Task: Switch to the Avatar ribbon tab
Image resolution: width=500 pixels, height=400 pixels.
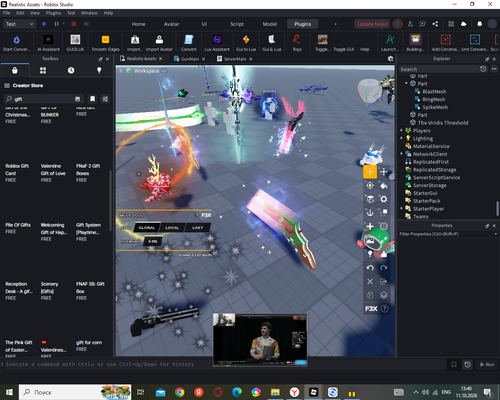Action: click(171, 24)
